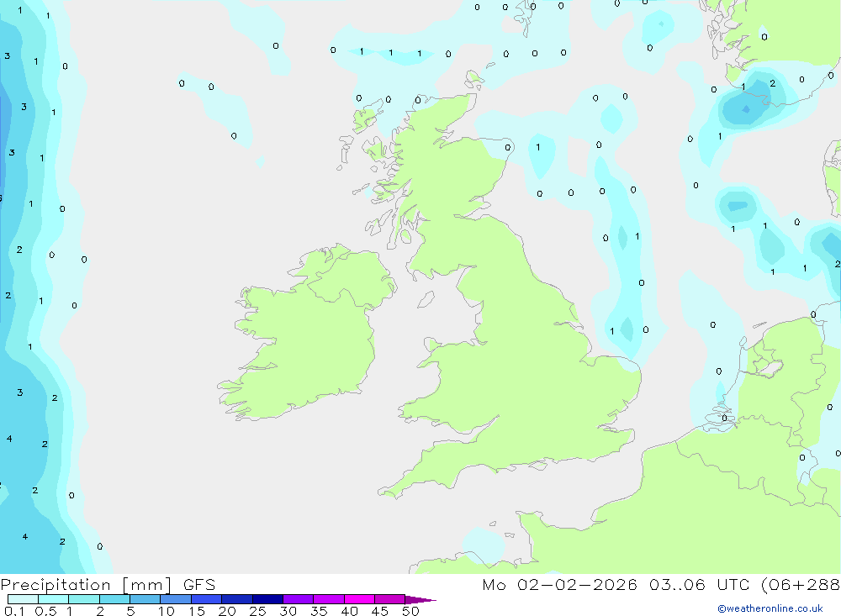841x616 pixels.
Task: Click the 0.1–0.5 mm palest legend swatch
Action: point(23,599)
